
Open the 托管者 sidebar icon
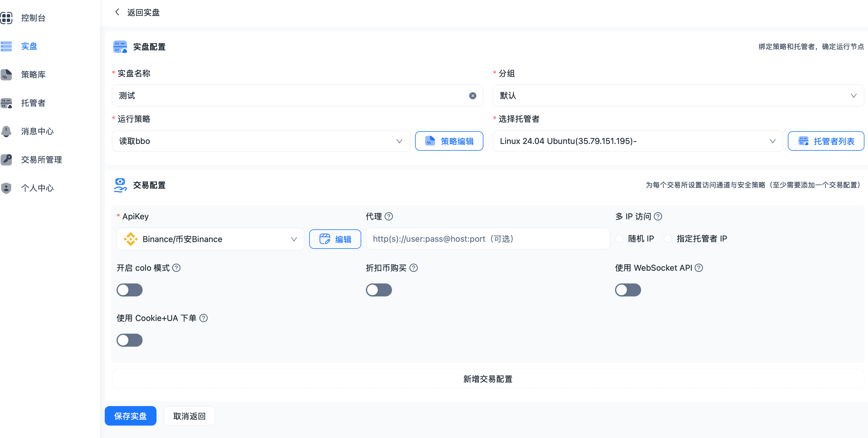click(7, 103)
